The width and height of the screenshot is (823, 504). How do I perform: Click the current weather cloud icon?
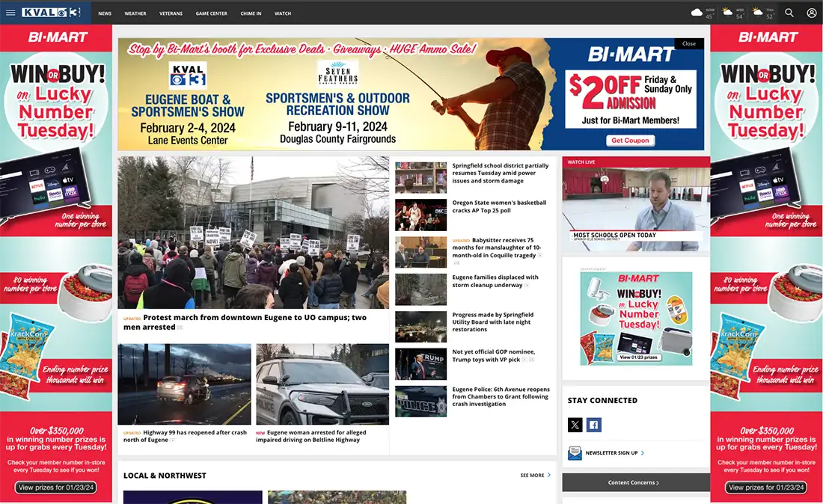(697, 13)
